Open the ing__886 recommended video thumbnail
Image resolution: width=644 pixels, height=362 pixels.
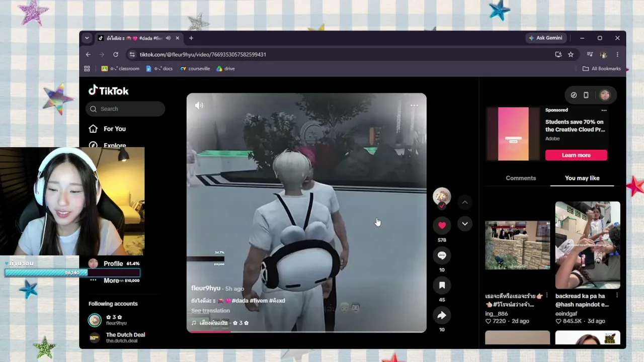pyautogui.click(x=517, y=245)
